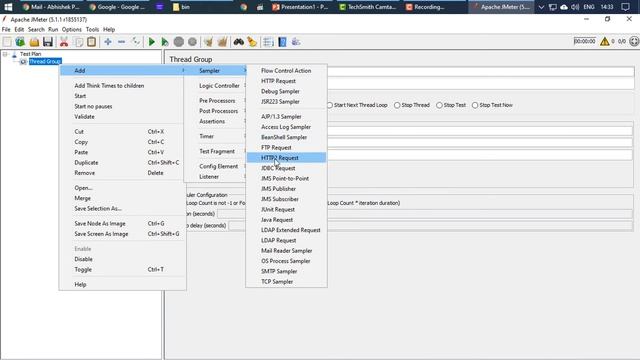This screenshot has height=360, width=640.
Task: Expand the Timer submenu
Action: click(215, 136)
